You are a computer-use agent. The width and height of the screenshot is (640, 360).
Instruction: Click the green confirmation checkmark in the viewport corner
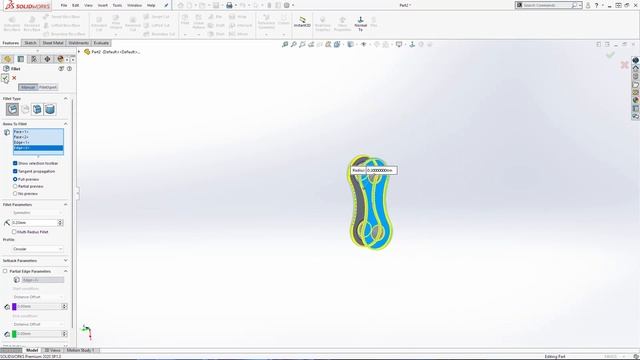tap(610, 54)
